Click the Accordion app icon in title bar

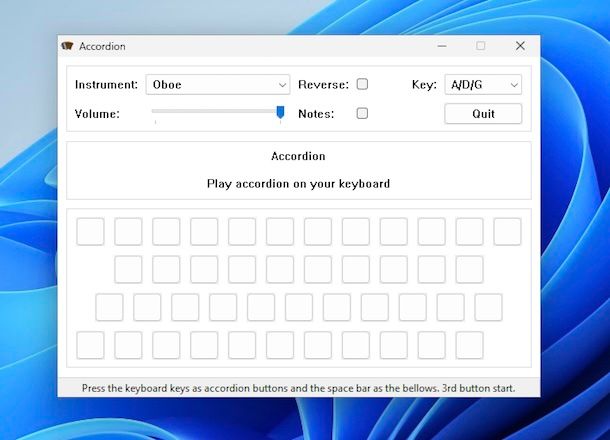(67, 46)
